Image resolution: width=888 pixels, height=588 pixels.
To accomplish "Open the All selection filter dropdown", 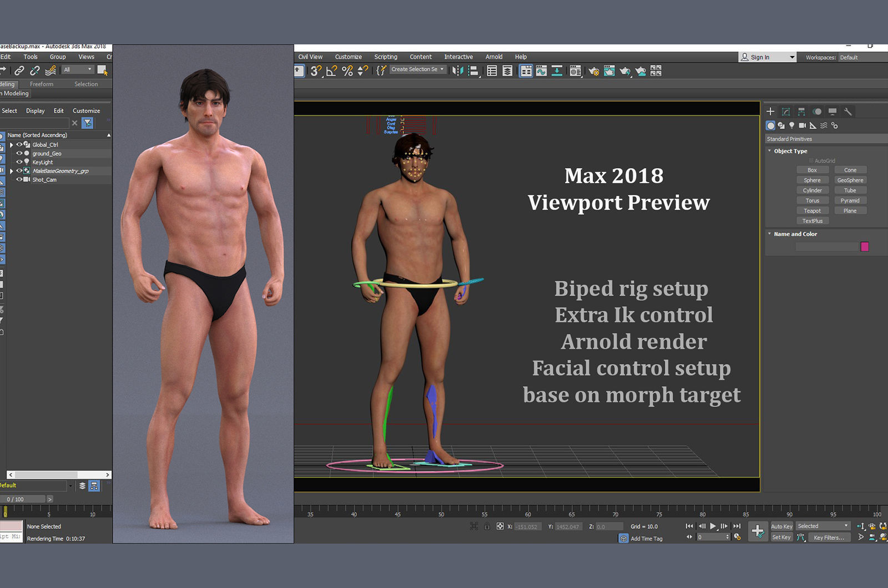I will click(78, 69).
